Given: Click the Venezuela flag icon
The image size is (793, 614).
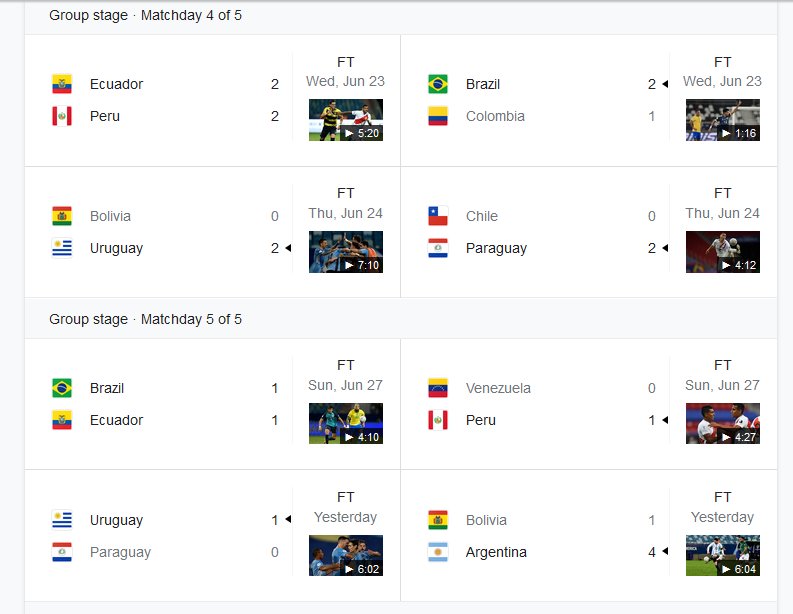Looking at the screenshot, I should click(x=437, y=388).
